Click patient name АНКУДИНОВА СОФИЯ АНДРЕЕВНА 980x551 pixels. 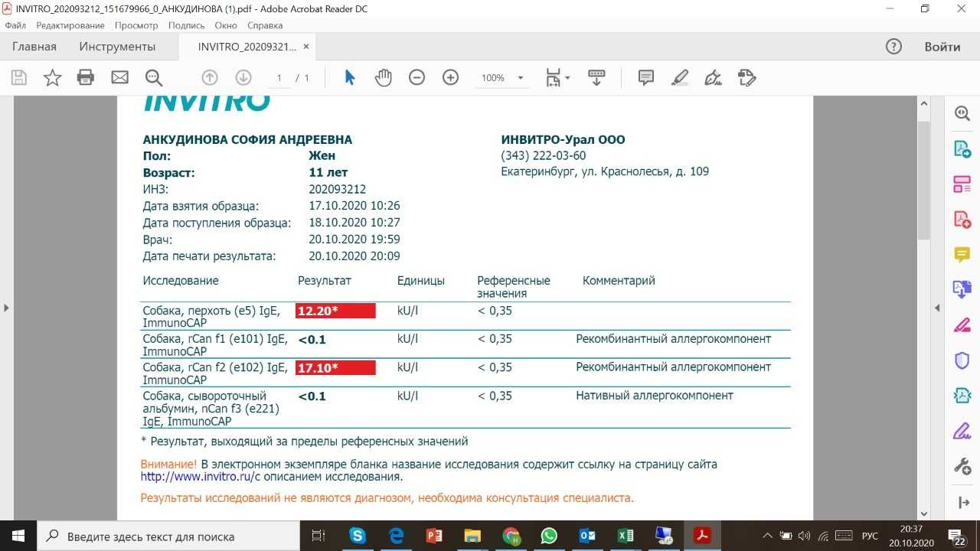pos(247,140)
